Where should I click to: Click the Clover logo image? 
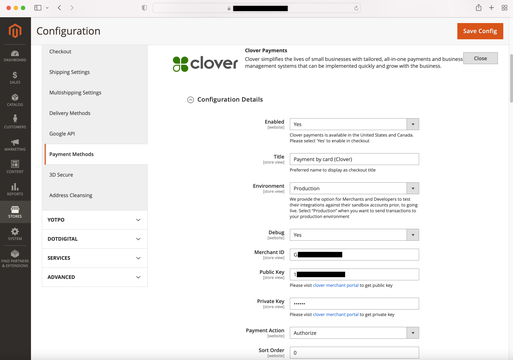(x=205, y=64)
